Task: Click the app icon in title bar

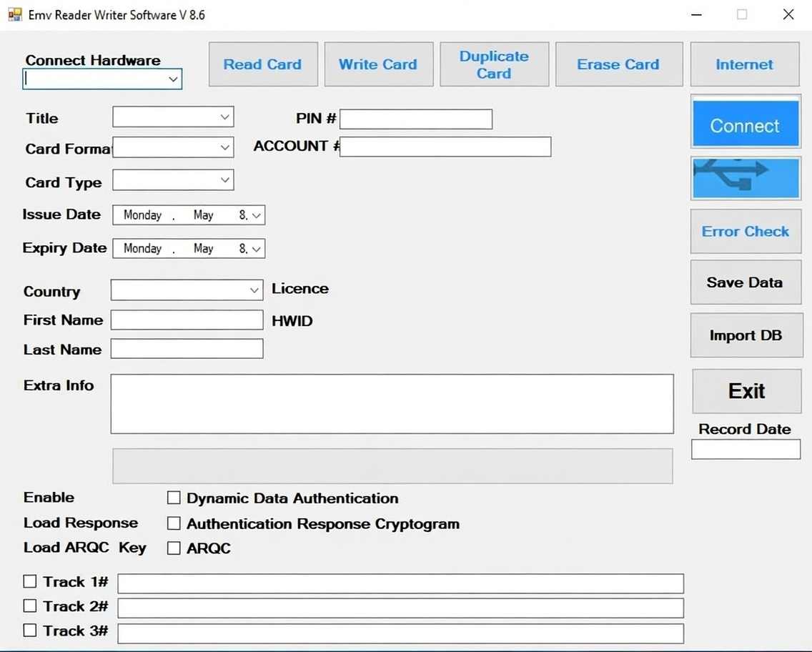Action: coord(15,14)
